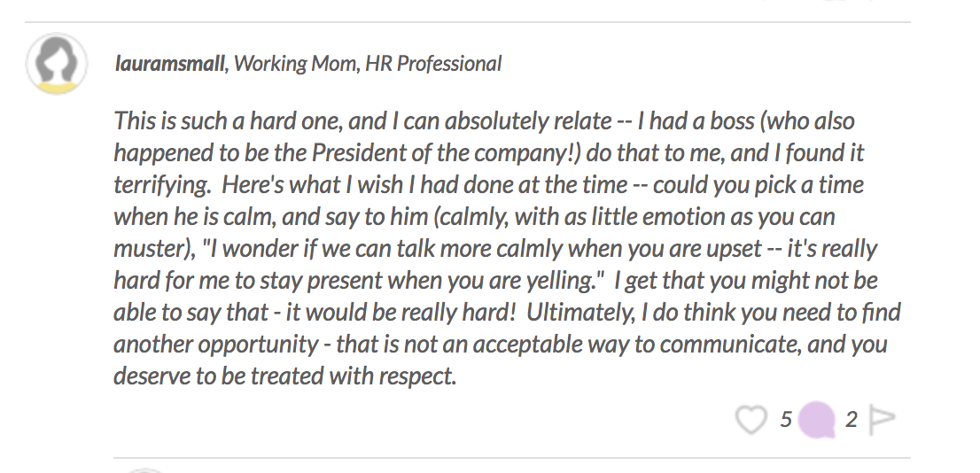Show the 2 replies count
The width and height of the screenshot is (980, 473).
(x=851, y=420)
